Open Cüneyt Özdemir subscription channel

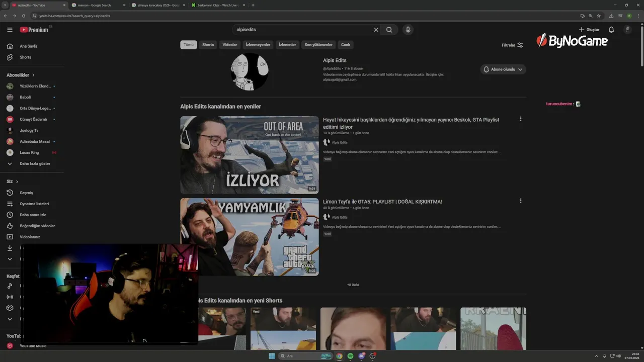[x=33, y=119]
